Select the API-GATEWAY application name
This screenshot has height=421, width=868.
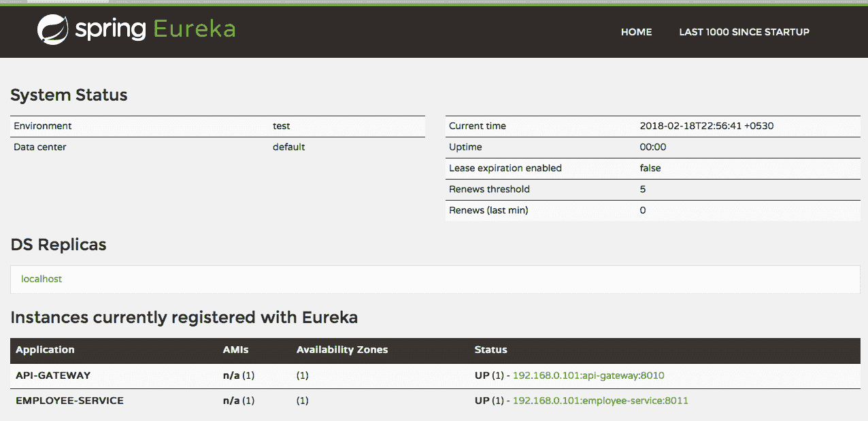pos(53,375)
